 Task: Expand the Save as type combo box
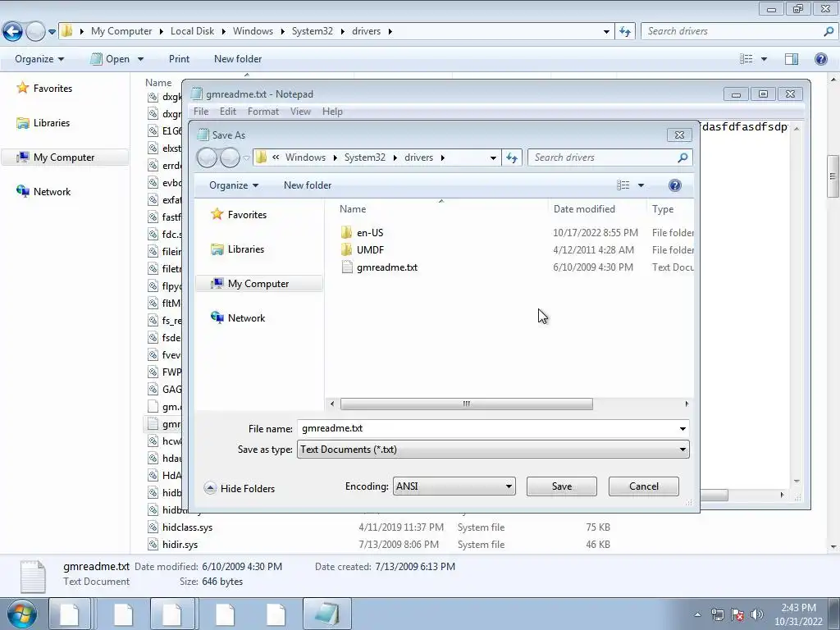pos(493,450)
